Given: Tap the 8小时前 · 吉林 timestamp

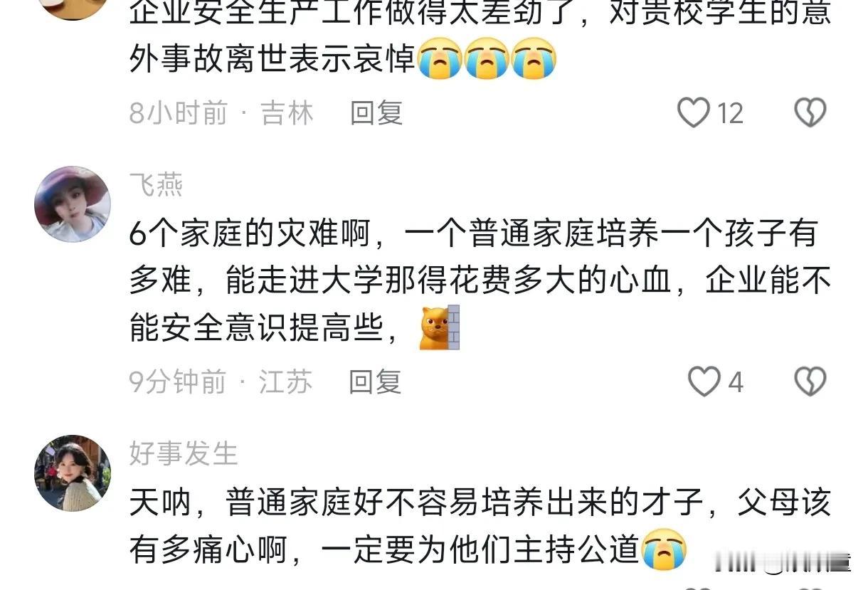Looking at the screenshot, I should click(221, 113).
